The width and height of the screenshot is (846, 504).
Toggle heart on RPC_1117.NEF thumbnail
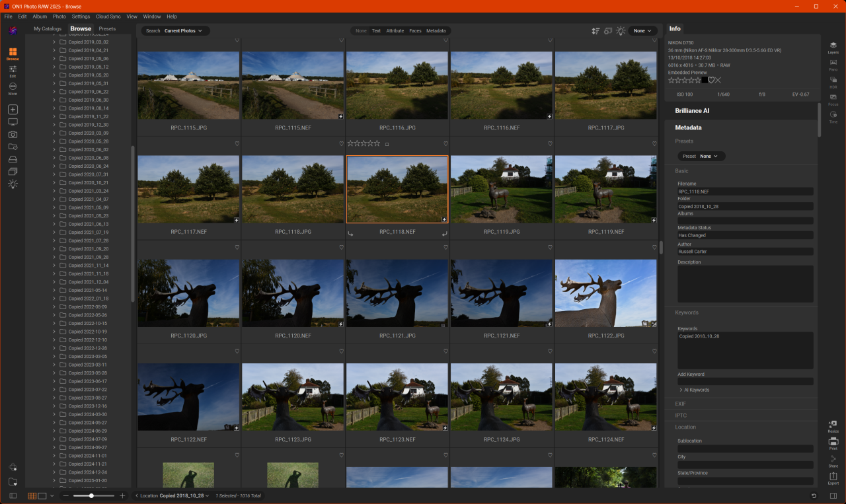click(x=237, y=144)
